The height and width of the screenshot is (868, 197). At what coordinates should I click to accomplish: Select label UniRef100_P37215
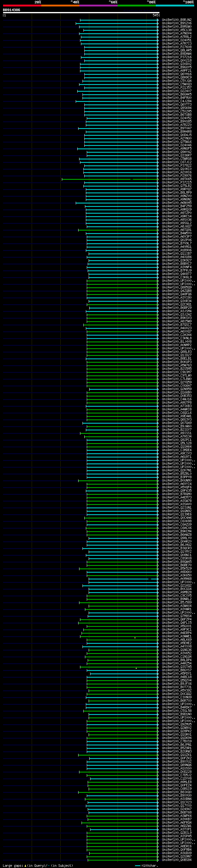[x=176, y=182]
